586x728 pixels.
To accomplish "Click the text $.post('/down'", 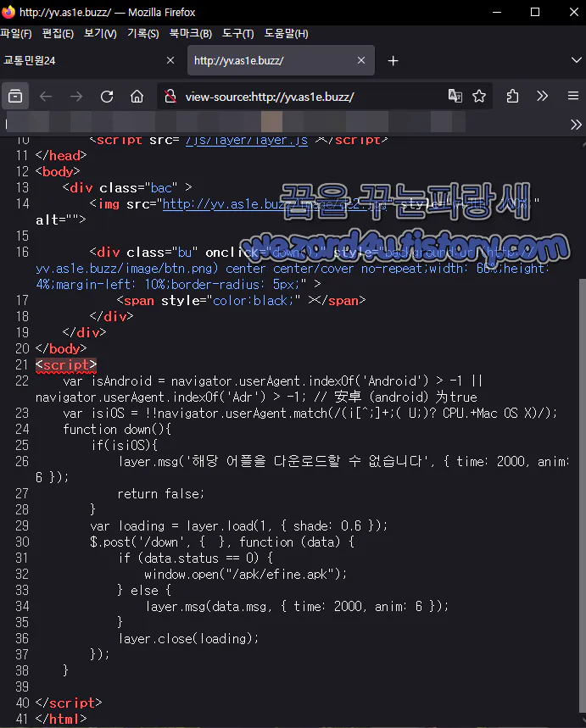I will click(140, 542).
